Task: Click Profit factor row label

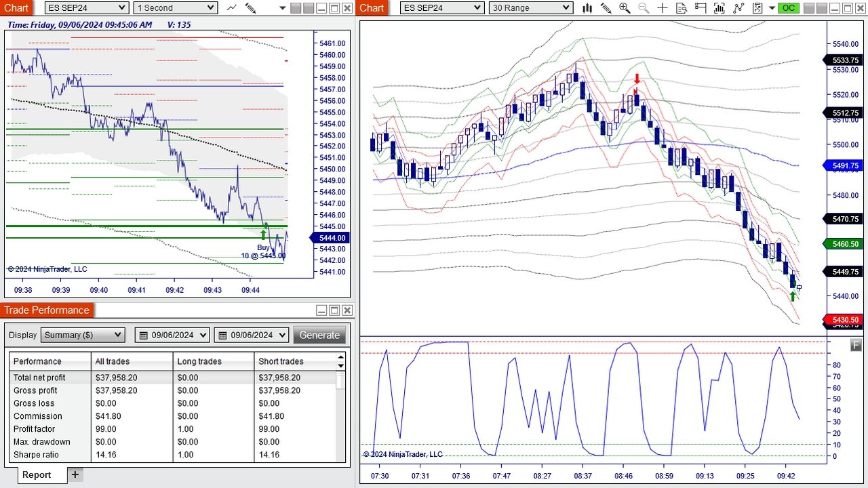Action: point(34,429)
